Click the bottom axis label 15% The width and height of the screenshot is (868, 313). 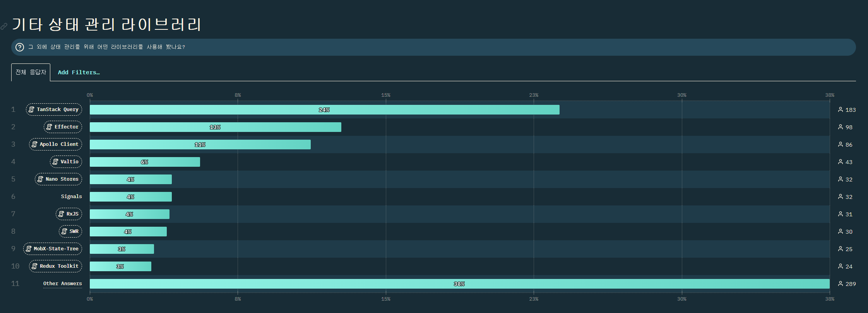pyautogui.click(x=386, y=299)
